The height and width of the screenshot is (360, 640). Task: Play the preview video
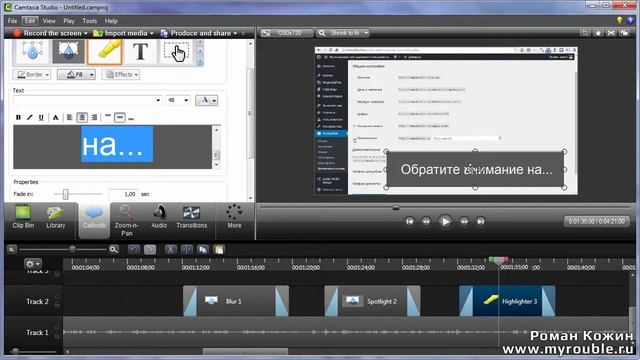pyautogui.click(x=445, y=221)
